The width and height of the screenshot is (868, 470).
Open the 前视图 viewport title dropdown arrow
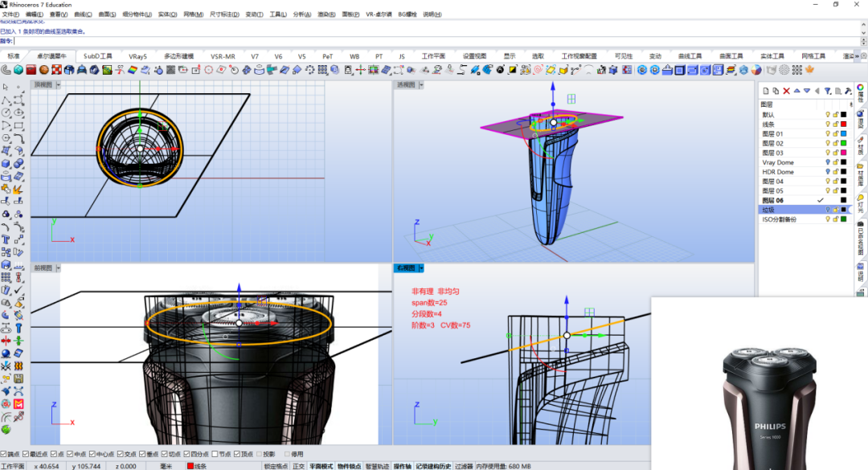click(58, 268)
